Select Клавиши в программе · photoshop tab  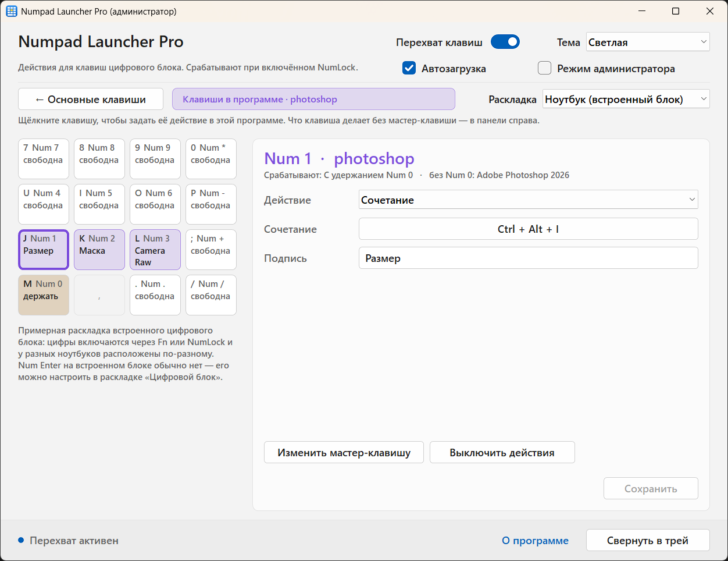(x=313, y=99)
